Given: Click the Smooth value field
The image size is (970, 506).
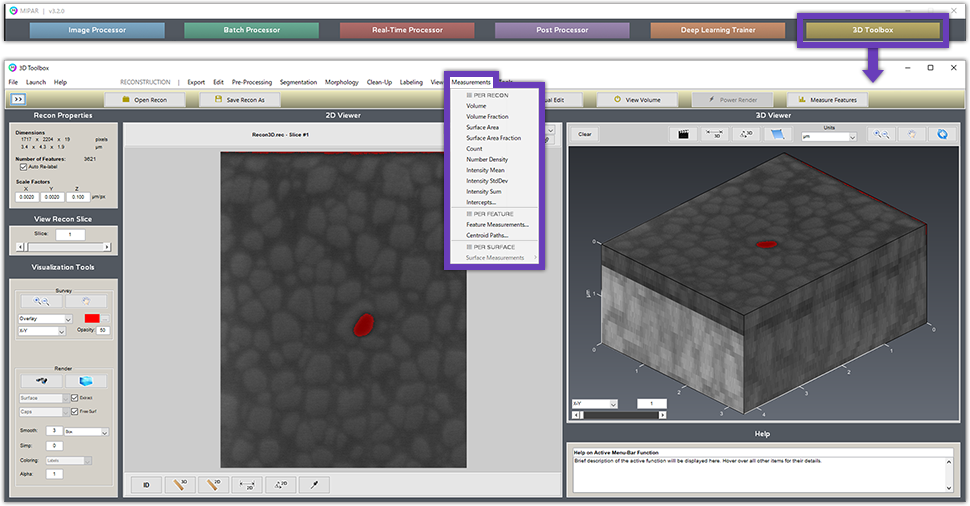Looking at the screenshot, I should click(x=54, y=431).
